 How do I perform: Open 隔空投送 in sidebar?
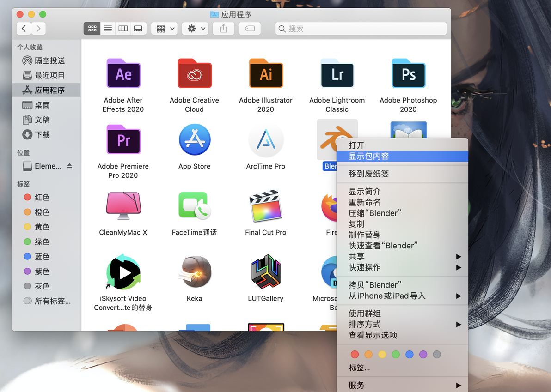[46, 60]
